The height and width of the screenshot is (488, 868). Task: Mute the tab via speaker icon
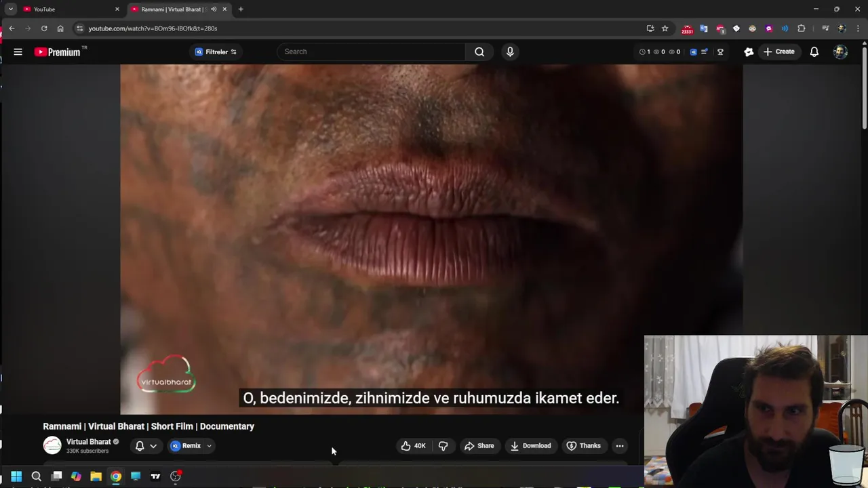click(214, 9)
